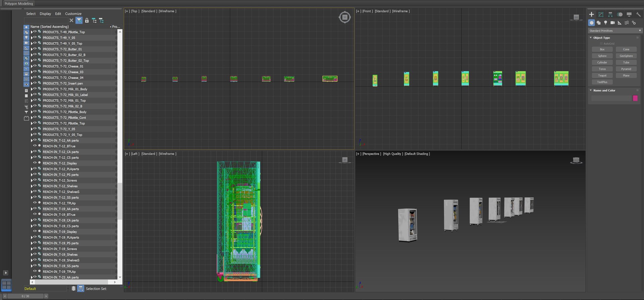Viewport: 644px width, 300px height.
Task: Select Cameras category in Create panel
Action: (x=612, y=23)
